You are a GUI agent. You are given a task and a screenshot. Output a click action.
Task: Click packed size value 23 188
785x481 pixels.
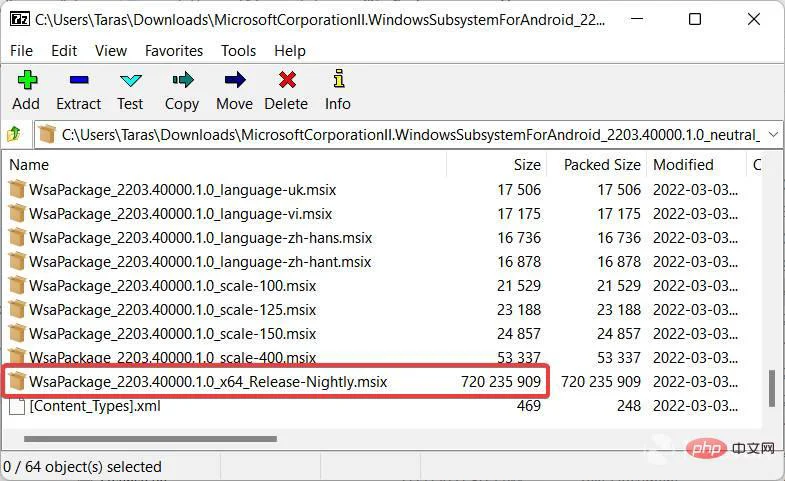[619, 310]
